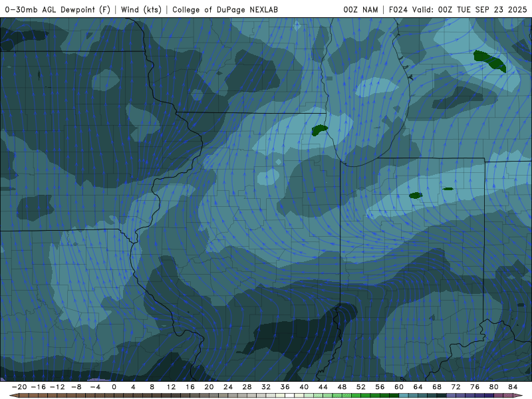Select the 36 color scale label
The width and height of the screenshot is (532, 399).
point(285,387)
